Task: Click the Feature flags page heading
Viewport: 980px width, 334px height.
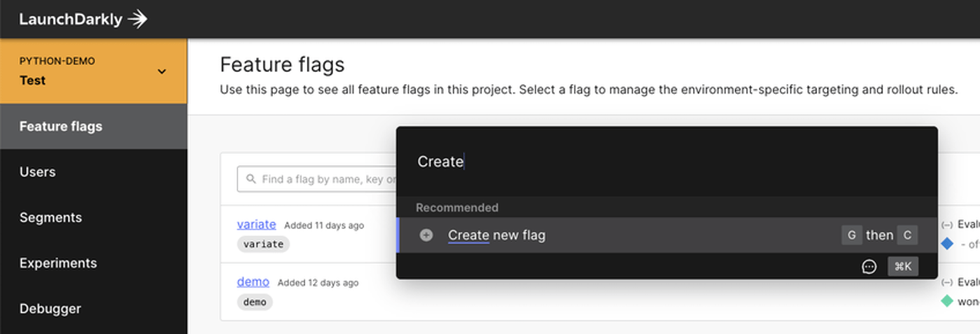Action: pos(282,65)
